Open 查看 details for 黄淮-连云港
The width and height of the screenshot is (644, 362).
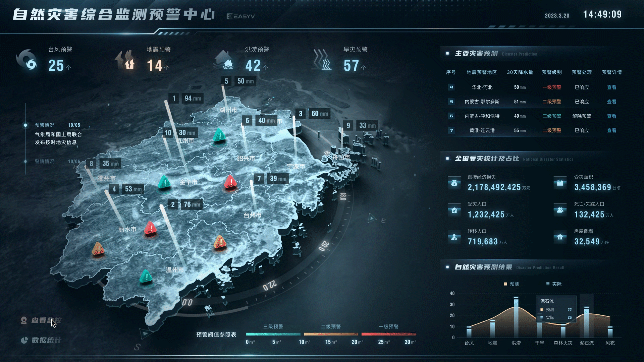point(612,130)
